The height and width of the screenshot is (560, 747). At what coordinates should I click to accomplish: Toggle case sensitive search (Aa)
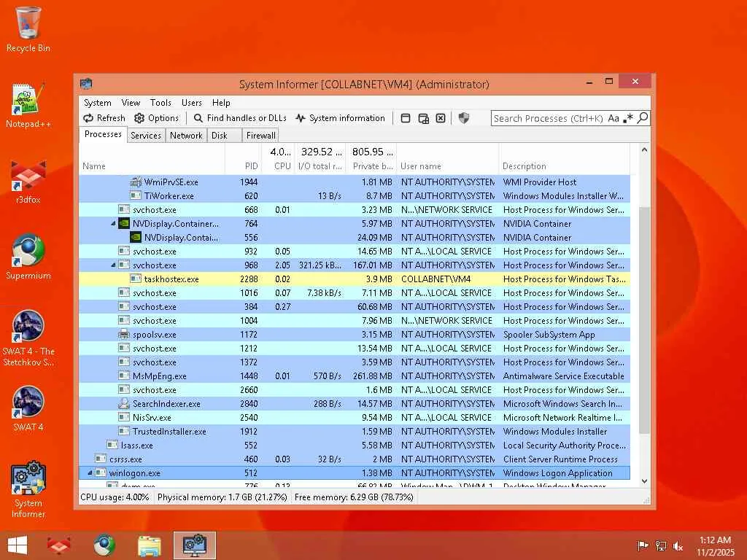pyautogui.click(x=613, y=118)
